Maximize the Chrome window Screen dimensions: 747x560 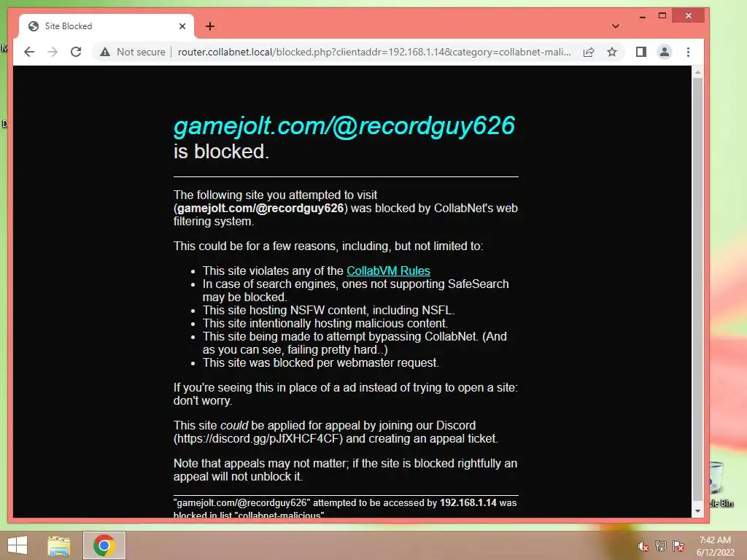(662, 16)
